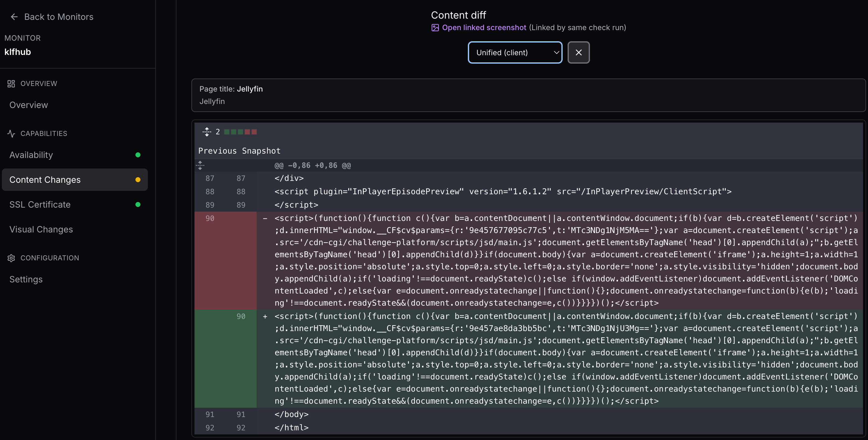The width and height of the screenshot is (868, 440).
Task: Go to Visual Changes section
Action: (x=41, y=230)
